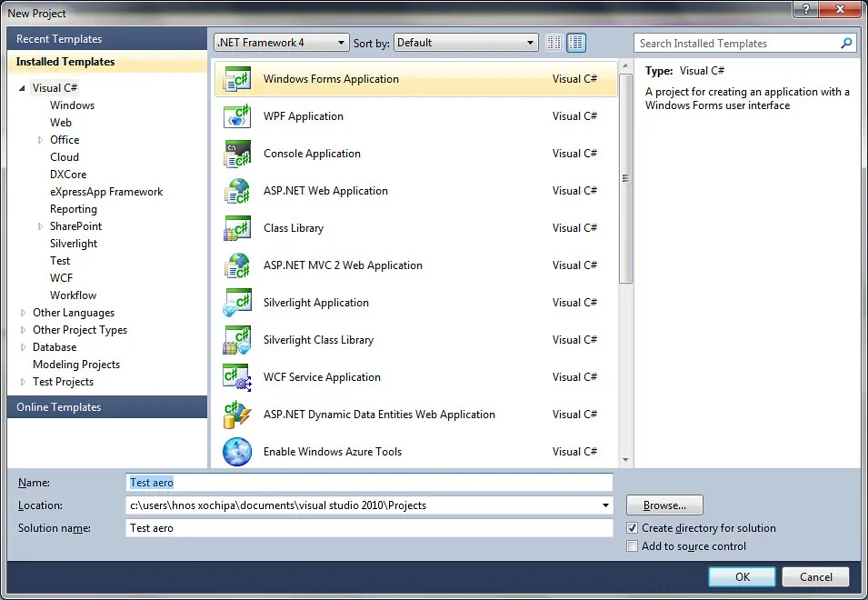Viewport: 868px width, 600px height.
Task: Pick the ASP.NET Web Application icon
Action: (x=237, y=191)
